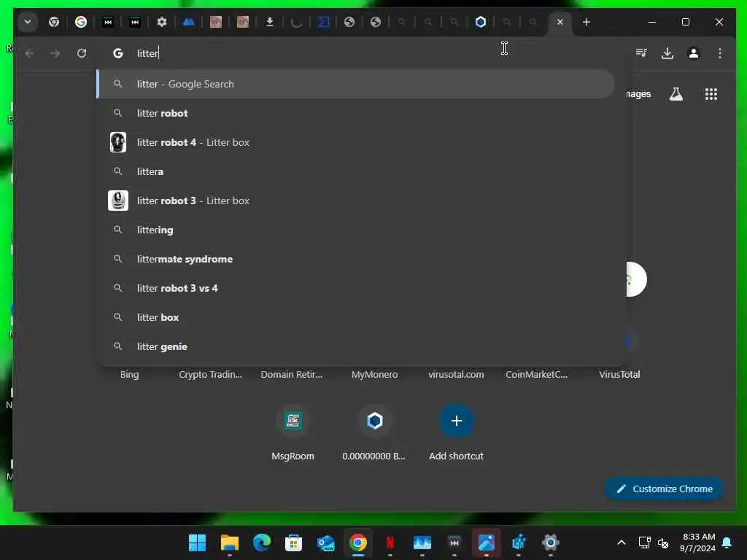The width and height of the screenshot is (747, 560).
Task: Choose 'litter robot 3 - Litter box' suggestion
Action: [x=355, y=201]
